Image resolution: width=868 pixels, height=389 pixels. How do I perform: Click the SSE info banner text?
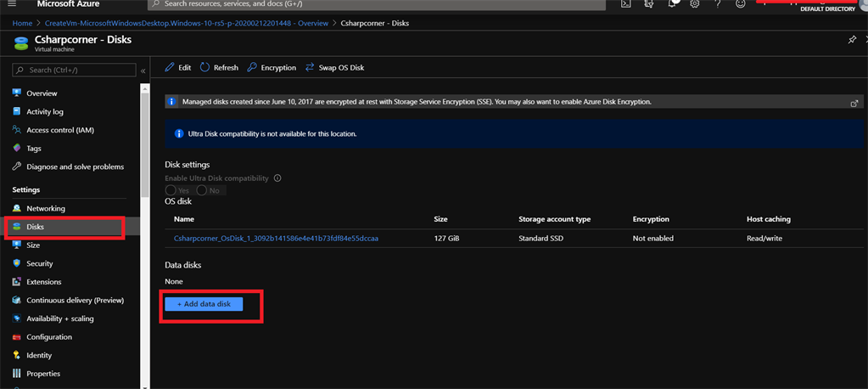pyautogui.click(x=417, y=102)
